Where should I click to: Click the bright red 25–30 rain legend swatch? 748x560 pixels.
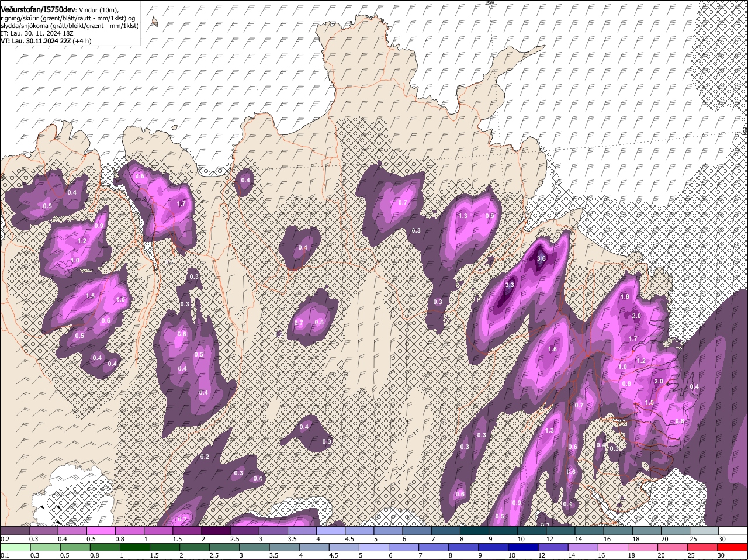732,547
